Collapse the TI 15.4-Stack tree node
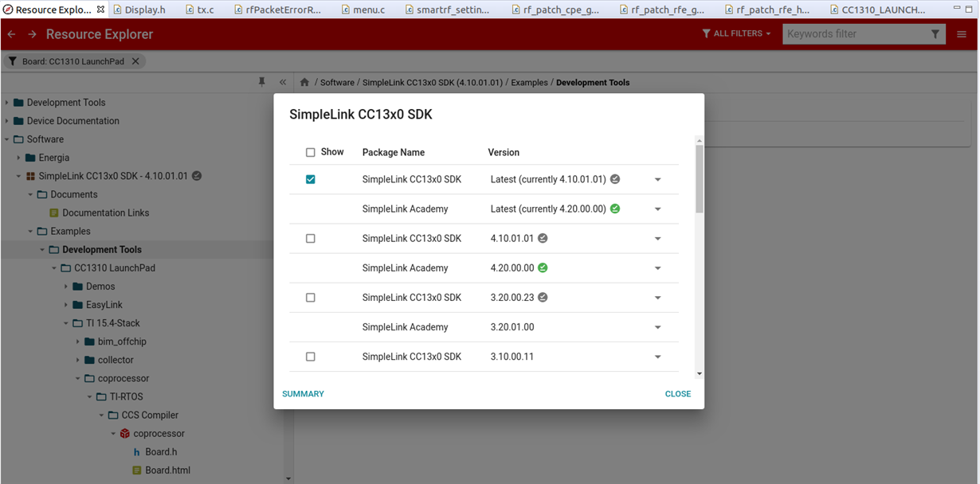This screenshot has height=484, width=980. (x=66, y=323)
